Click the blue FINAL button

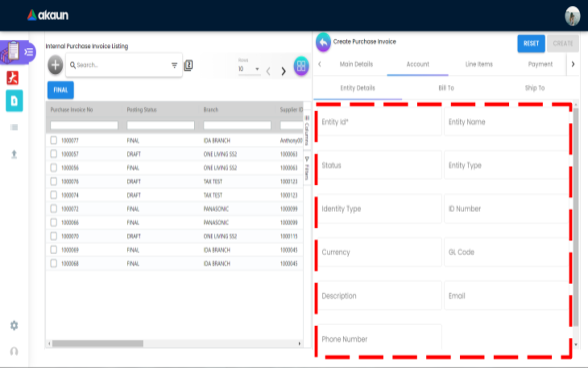[x=60, y=90]
